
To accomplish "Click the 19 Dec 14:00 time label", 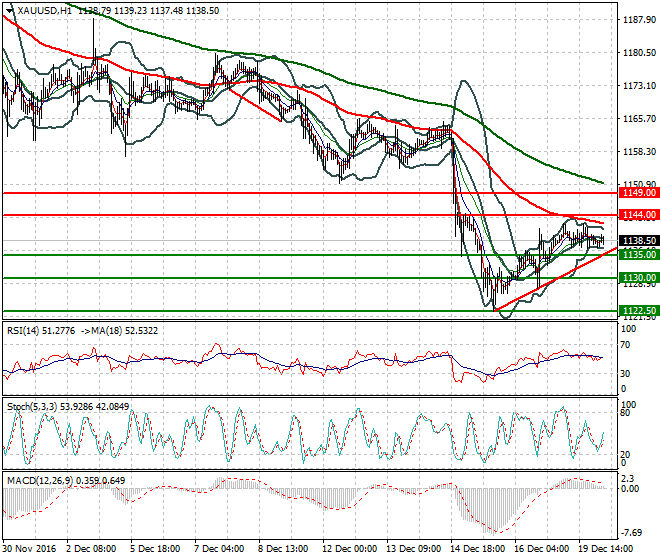I will (x=605, y=549).
